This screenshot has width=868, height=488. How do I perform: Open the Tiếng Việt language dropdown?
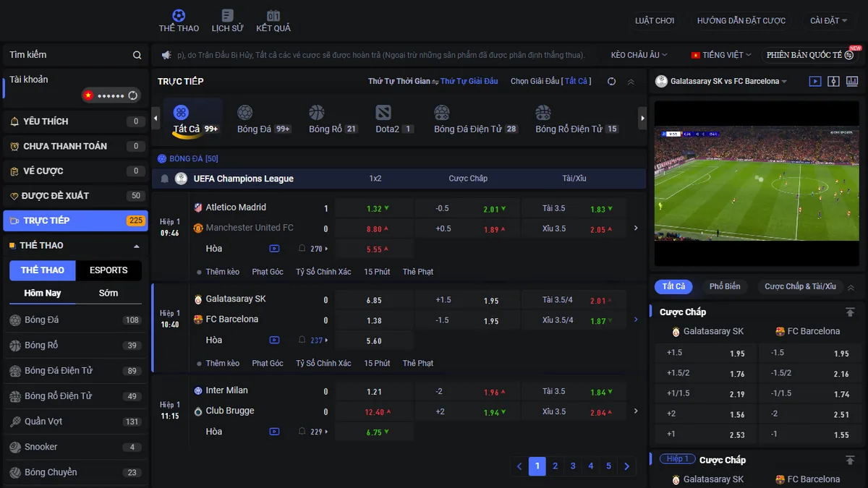(x=721, y=55)
